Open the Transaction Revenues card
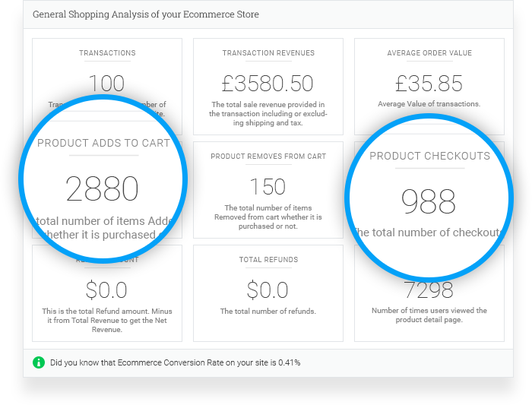Screen dimensions: 532x405 [268, 87]
